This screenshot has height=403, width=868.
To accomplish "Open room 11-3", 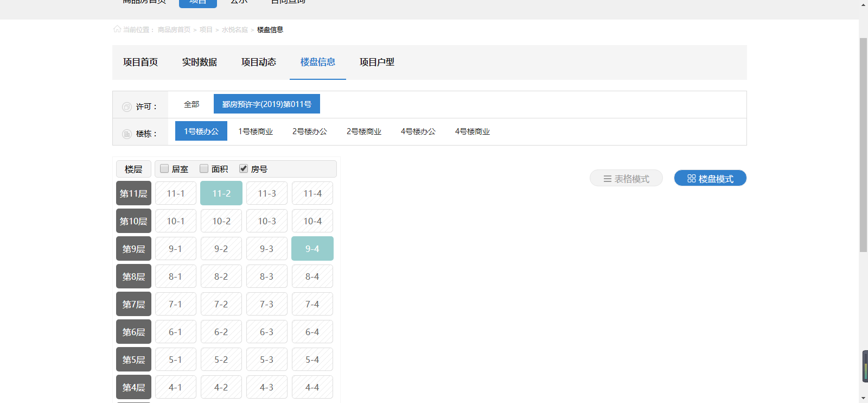I will [x=267, y=193].
